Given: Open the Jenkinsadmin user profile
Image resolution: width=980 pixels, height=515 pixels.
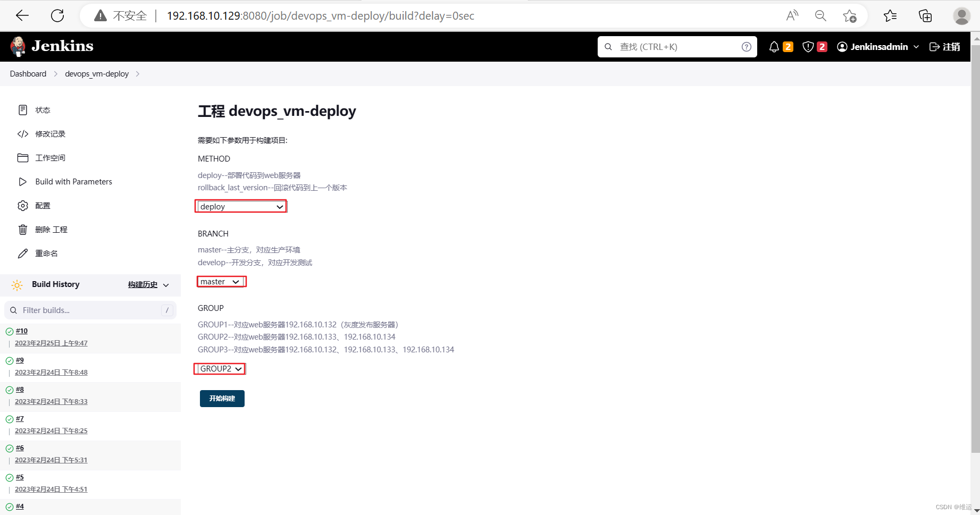Looking at the screenshot, I should 873,47.
